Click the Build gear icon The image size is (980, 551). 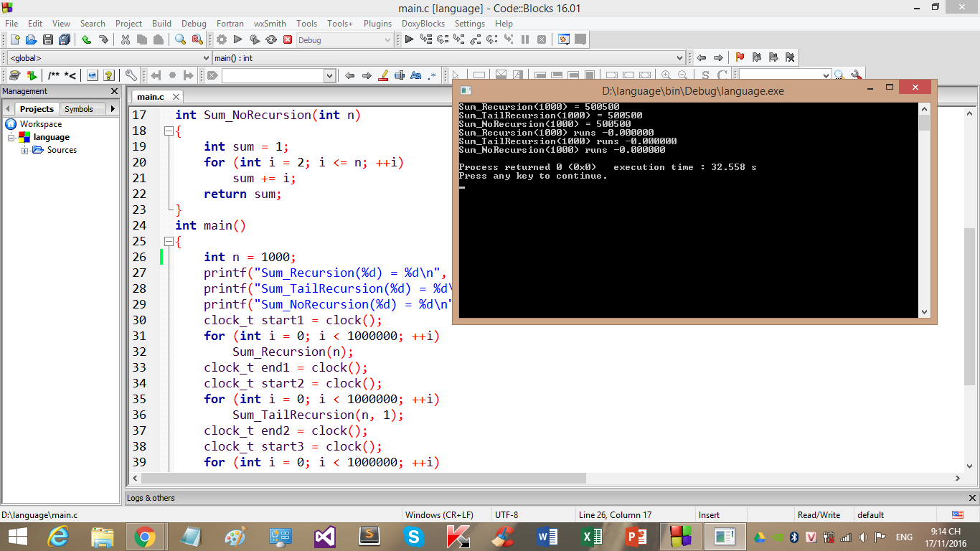pos(222,40)
